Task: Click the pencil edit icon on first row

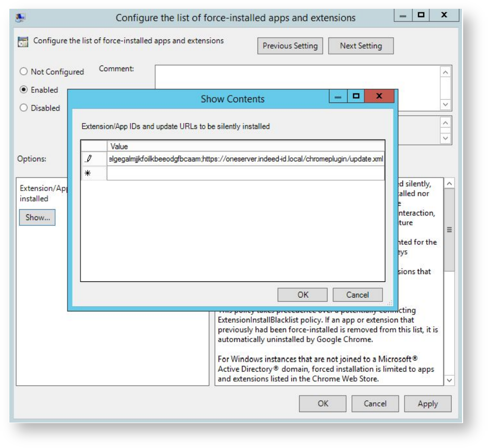Action: 88,159
